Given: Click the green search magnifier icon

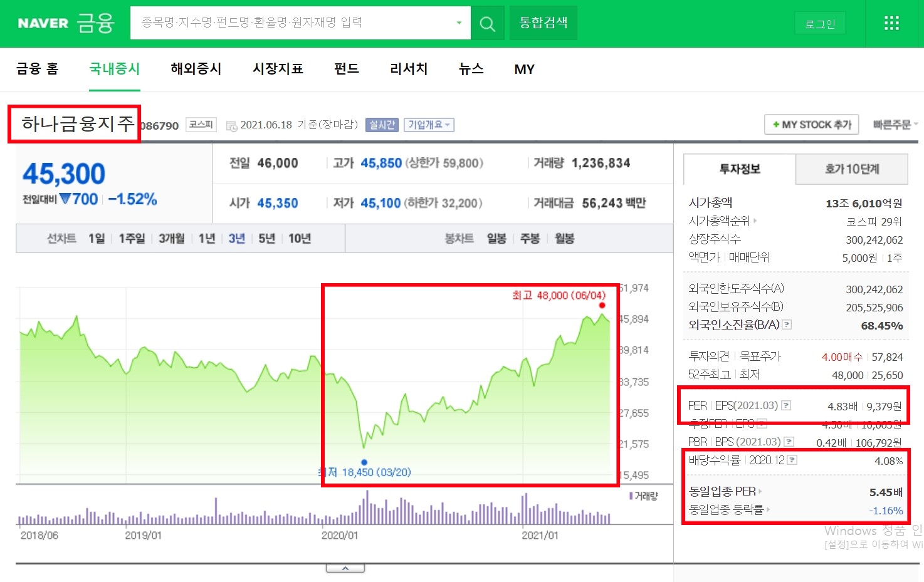Looking at the screenshot, I should (488, 23).
